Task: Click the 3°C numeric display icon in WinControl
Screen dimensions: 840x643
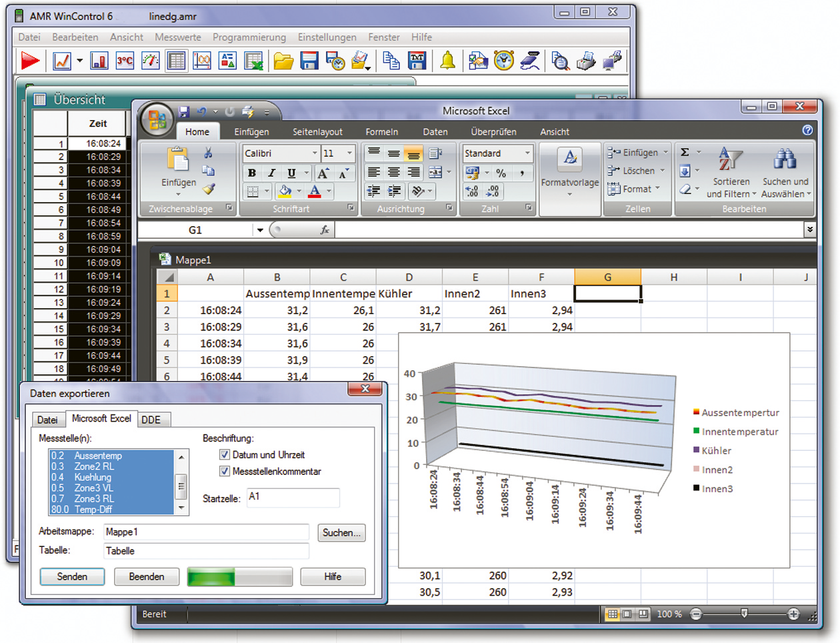Action: click(125, 61)
